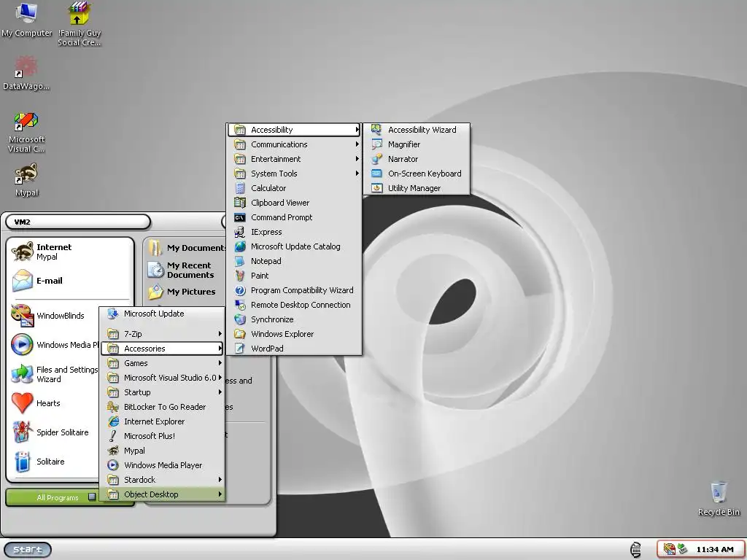Launch WindowBlinds from the Start menu

55,316
